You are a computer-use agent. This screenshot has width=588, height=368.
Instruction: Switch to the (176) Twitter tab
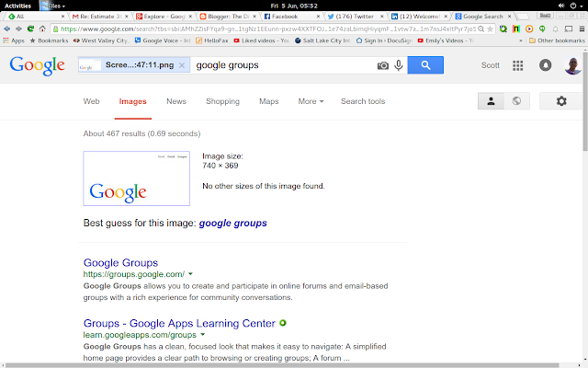pos(355,17)
